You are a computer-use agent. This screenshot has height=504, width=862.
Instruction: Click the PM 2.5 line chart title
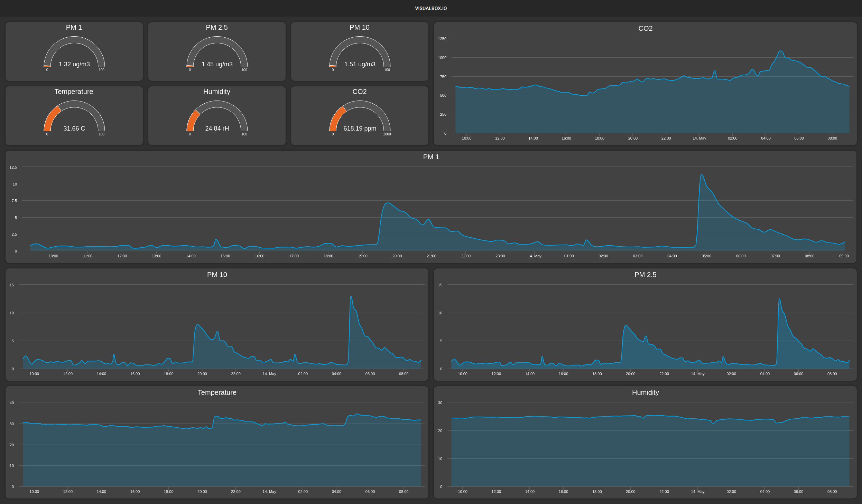645,275
